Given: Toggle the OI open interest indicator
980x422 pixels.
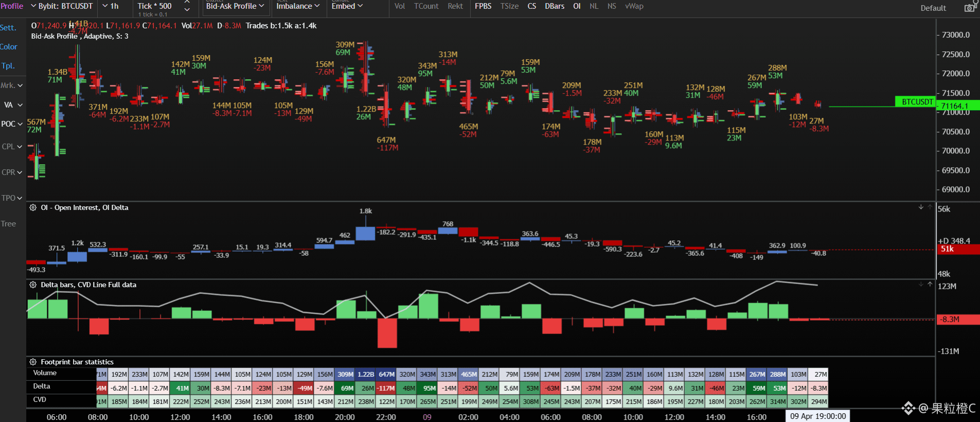Looking at the screenshot, I should 577,6.
